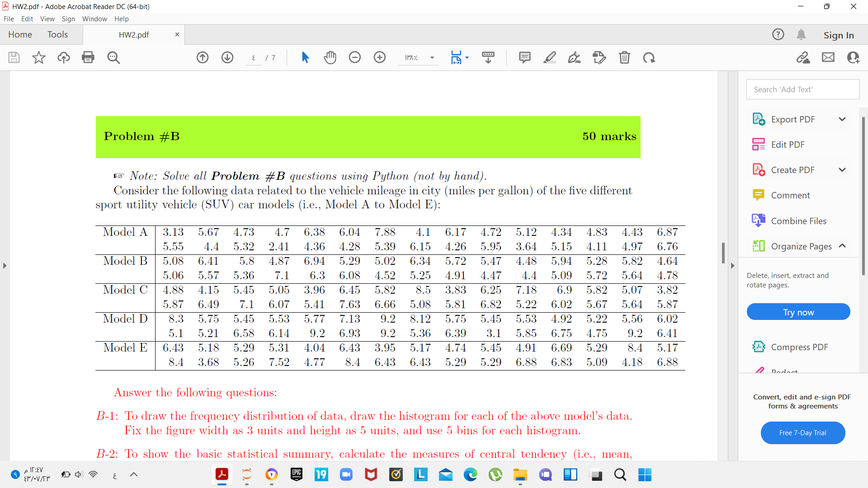Click the Free 7-Day Trial button
Viewport: 868px width, 488px height.
(802, 433)
